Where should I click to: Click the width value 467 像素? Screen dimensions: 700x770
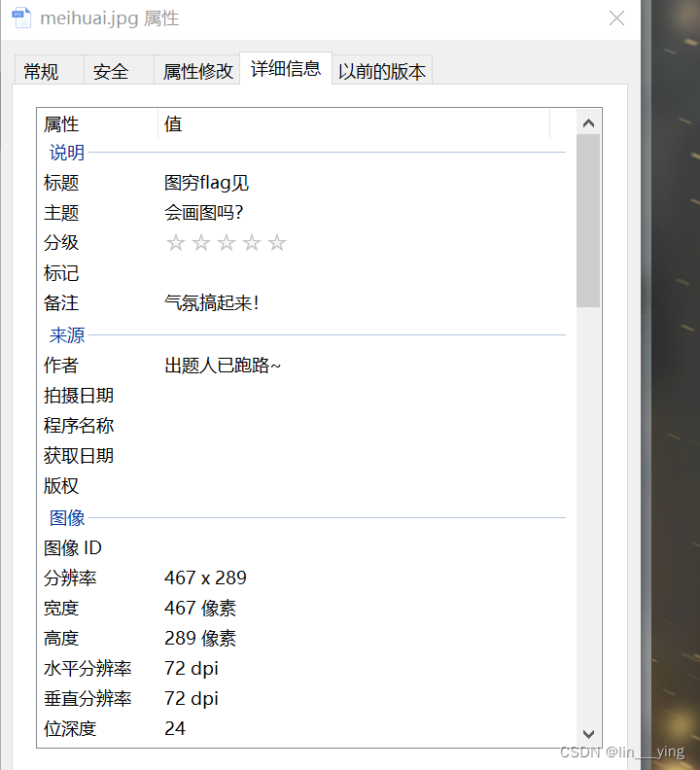pos(200,609)
